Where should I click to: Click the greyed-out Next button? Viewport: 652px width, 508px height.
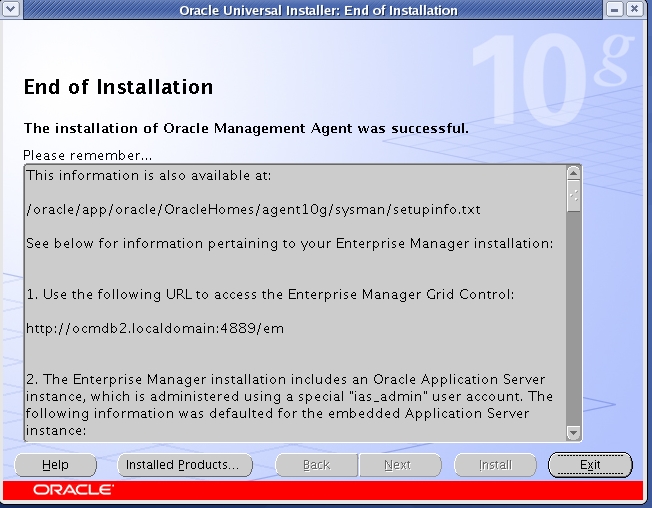(x=398, y=465)
